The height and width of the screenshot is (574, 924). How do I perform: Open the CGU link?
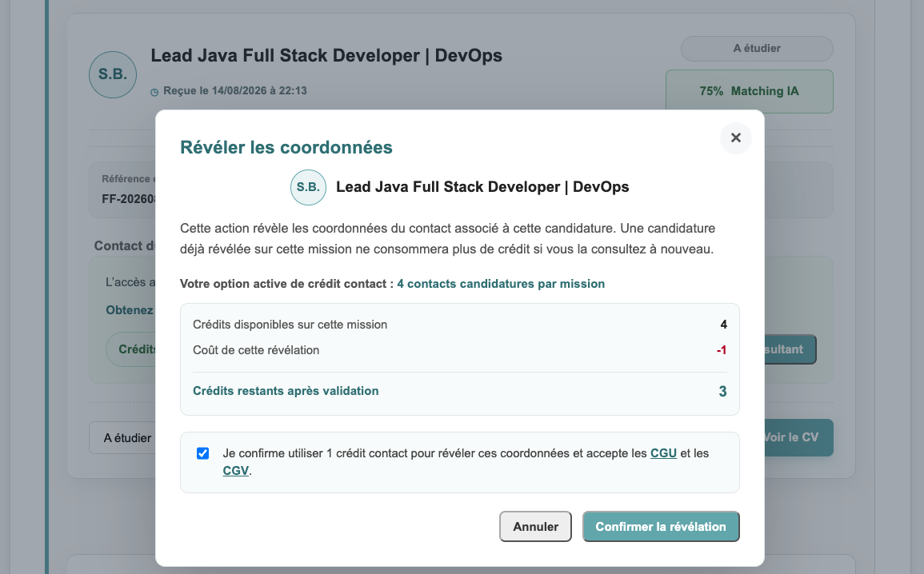click(x=663, y=453)
